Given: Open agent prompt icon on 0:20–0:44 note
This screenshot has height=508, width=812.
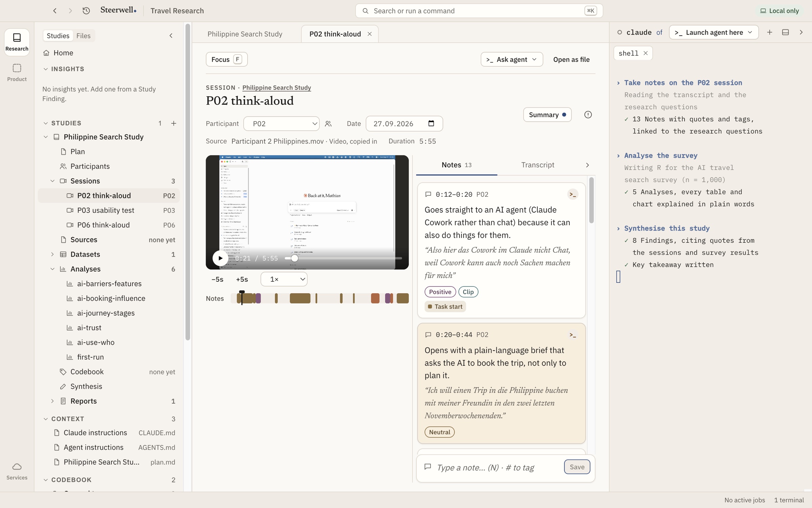Looking at the screenshot, I should click(x=573, y=335).
